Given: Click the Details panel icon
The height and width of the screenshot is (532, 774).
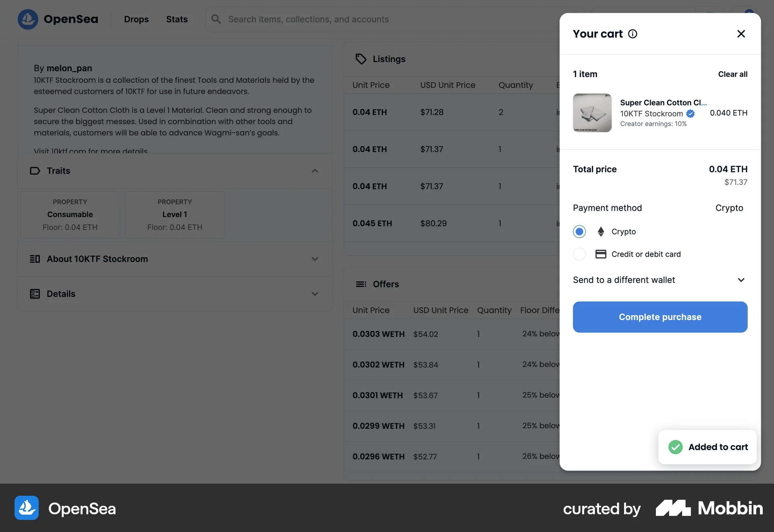Looking at the screenshot, I should pos(35,294).
